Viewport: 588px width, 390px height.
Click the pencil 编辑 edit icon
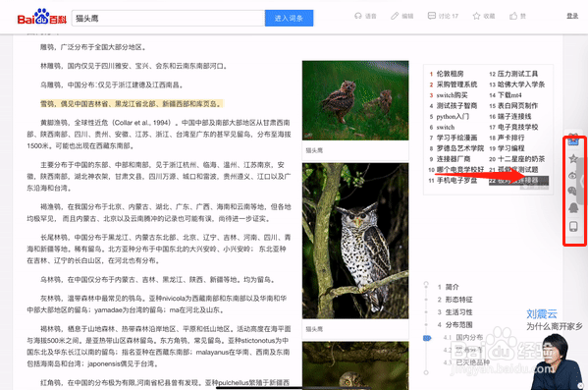395,16
